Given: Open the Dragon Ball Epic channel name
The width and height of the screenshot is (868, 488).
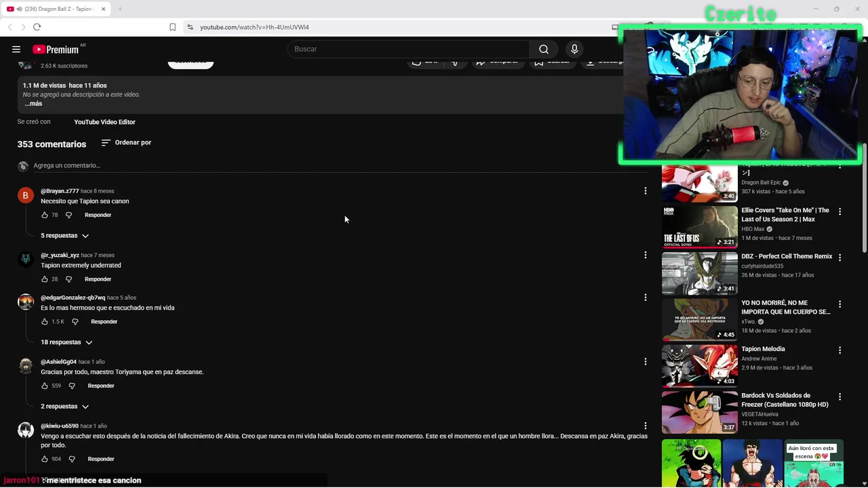Looking at the screenshot, I should pos(761,183).
